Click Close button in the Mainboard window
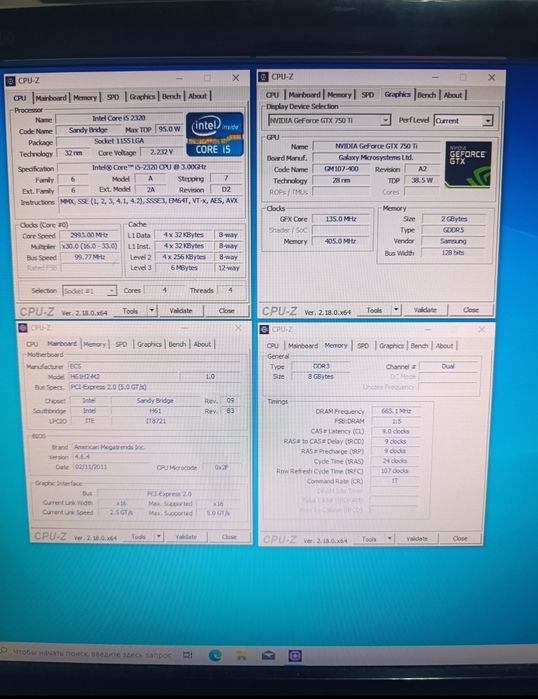Image resolution: width=538 pixels, height=699 pixels. tap(229, 536)
